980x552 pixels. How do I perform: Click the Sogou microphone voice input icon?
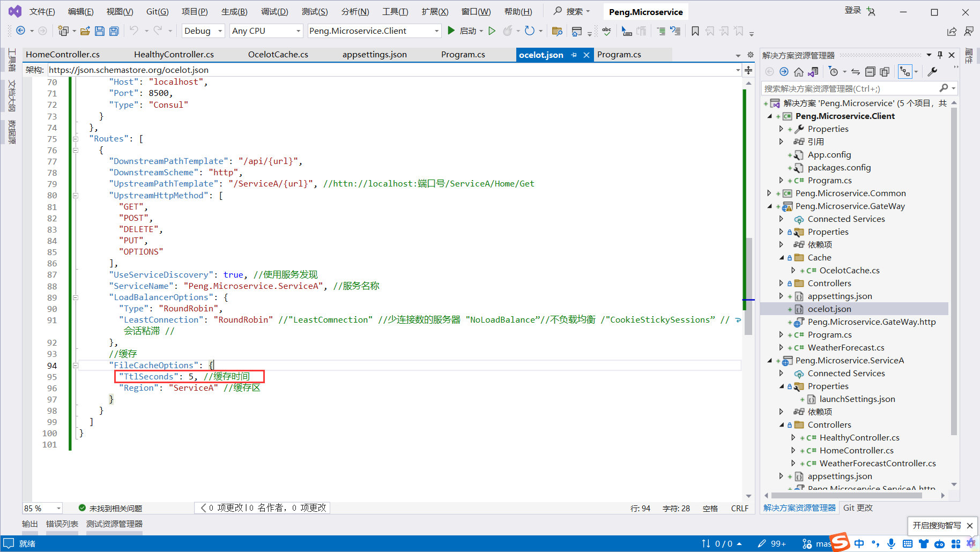[891, 543]
